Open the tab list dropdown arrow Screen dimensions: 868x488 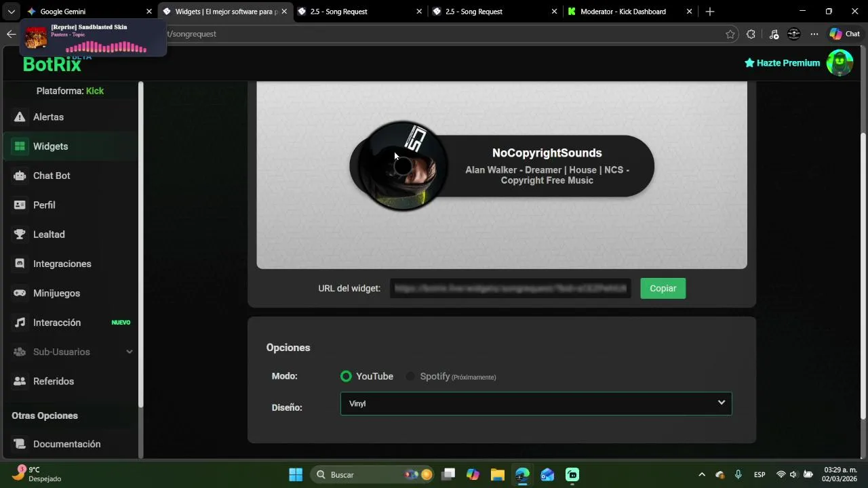11,12
